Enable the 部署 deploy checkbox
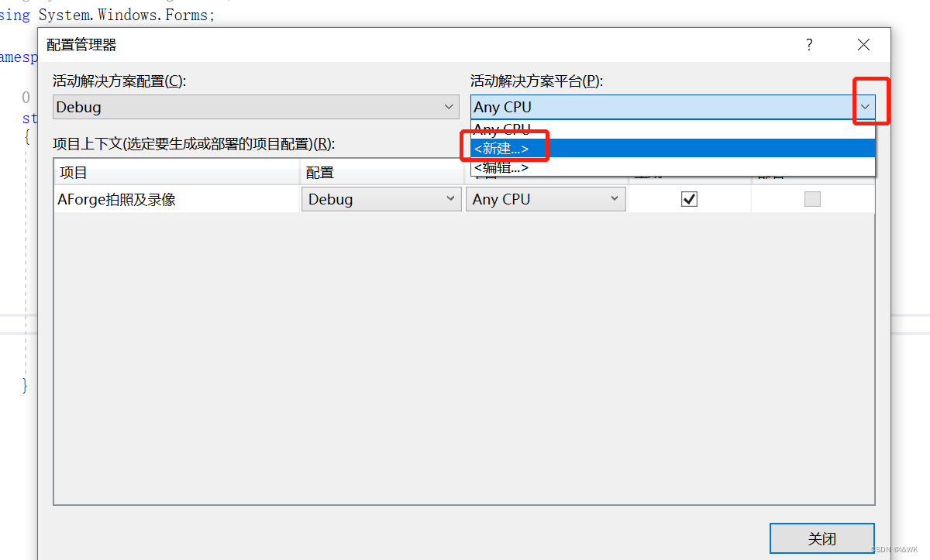 click(x=812, y=198)
